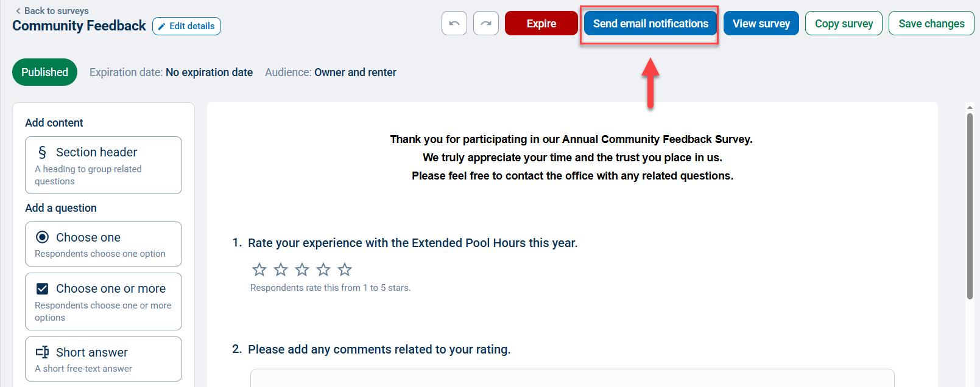Click the Published status badge
This screenshot has height=387, width=980.
coord(44,72)
